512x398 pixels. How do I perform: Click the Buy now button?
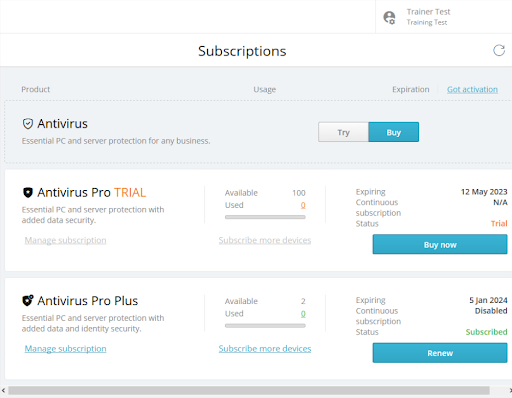[x=440, y=244]
